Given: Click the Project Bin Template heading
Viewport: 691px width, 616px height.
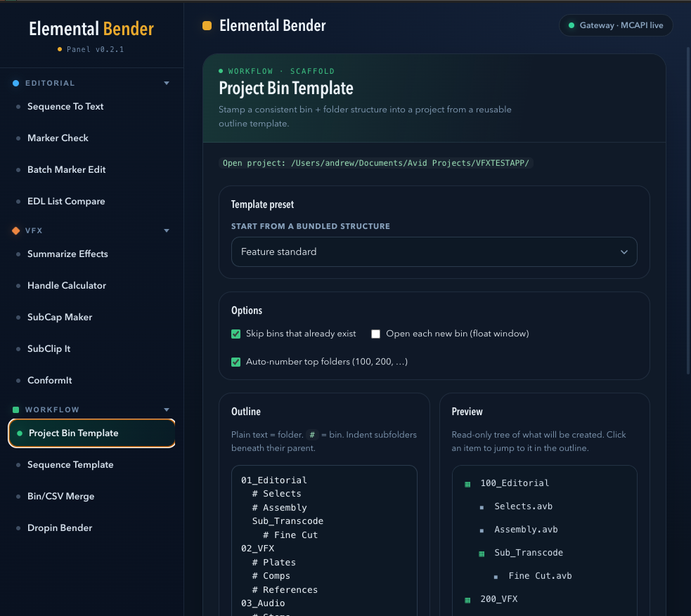Looking at the screenshot, I should pyautogui.click(x=286, y=89).
